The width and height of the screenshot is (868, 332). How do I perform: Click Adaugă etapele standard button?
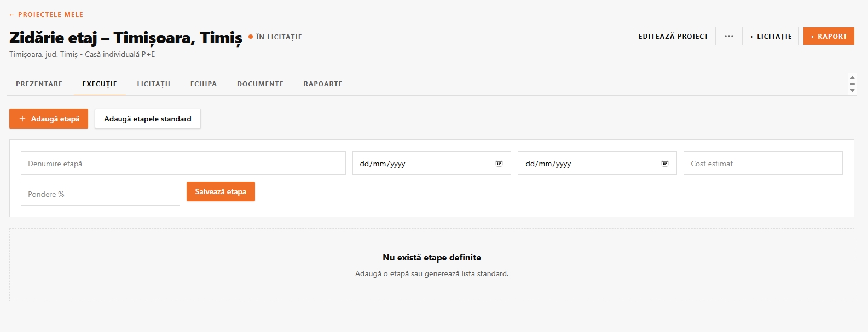pyautogui.click(x=148, y=119)
